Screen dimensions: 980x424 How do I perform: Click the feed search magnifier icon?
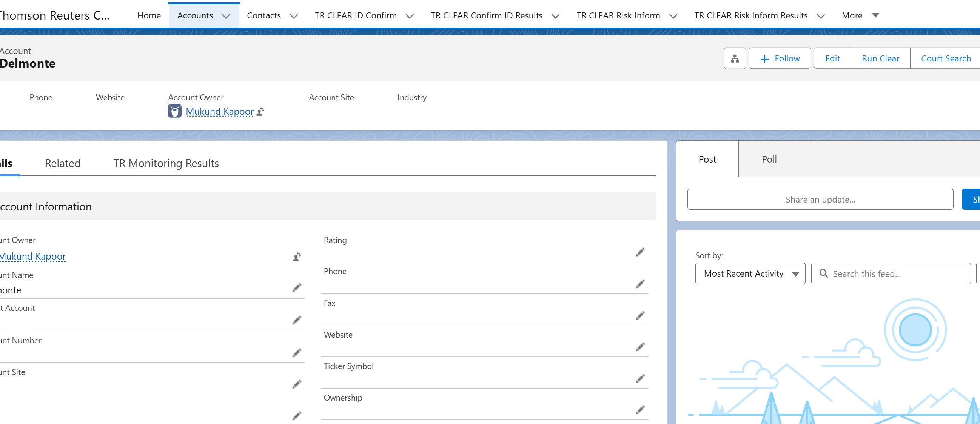point(824,273)
